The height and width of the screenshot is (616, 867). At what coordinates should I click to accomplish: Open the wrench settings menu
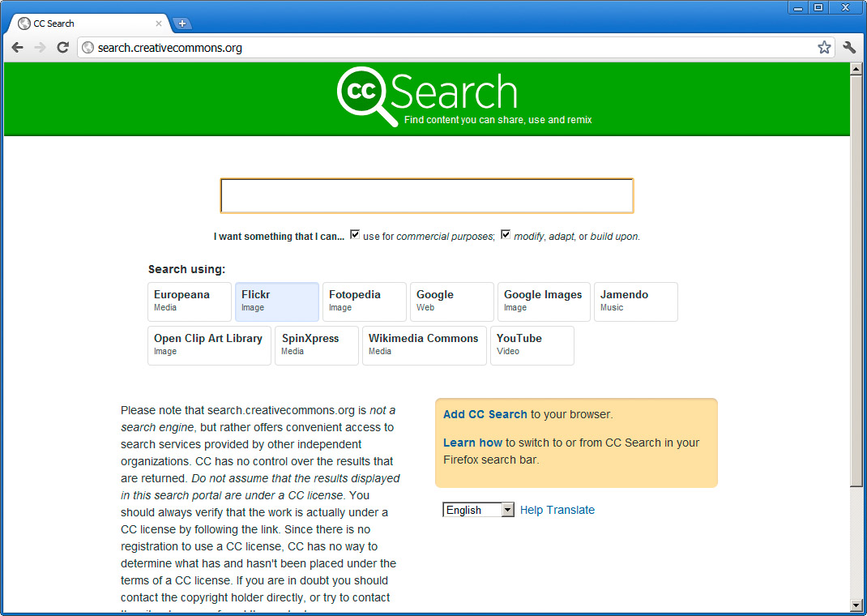pos(849,48)
